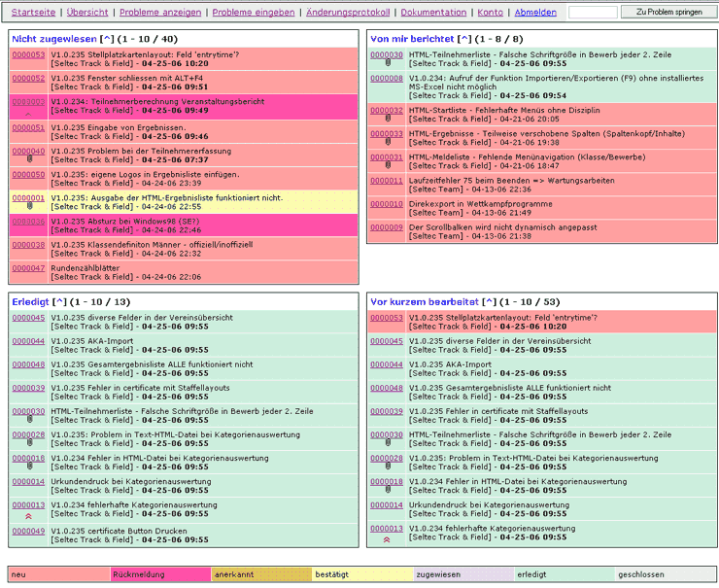The height and width of the screenshot is (588, 719).
Task: Click the 'neu' status legend swatch
Action: pos(59,574)
